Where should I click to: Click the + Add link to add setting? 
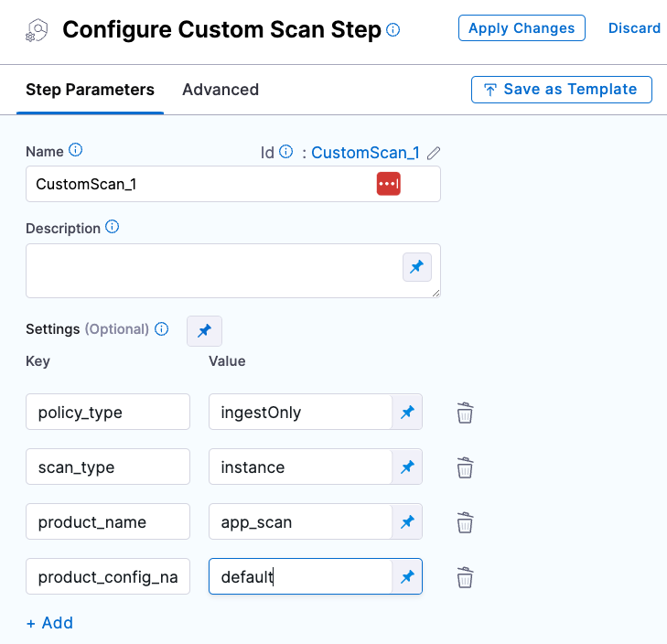click(x=49, y=623)
